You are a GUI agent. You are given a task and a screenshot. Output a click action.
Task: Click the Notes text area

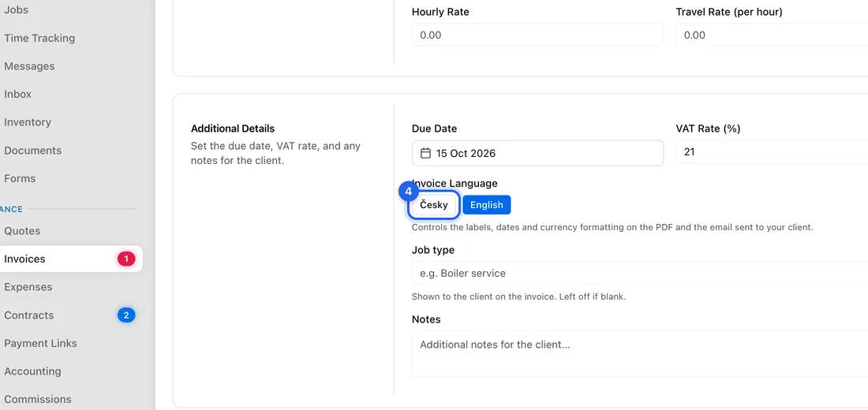click(x=640, y=354)
